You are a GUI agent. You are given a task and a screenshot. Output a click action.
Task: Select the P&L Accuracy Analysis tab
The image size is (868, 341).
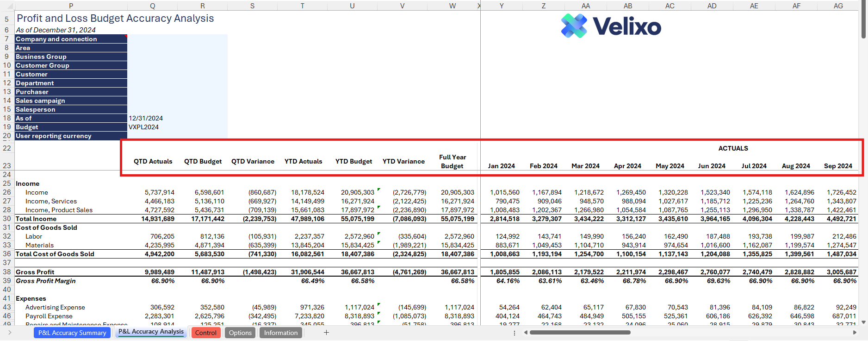(151, 332)
